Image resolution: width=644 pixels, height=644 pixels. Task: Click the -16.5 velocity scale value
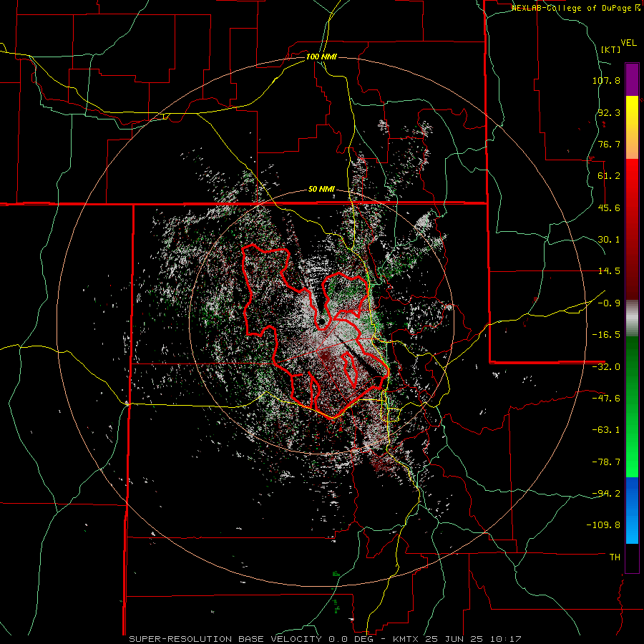[x=606, y=335]
